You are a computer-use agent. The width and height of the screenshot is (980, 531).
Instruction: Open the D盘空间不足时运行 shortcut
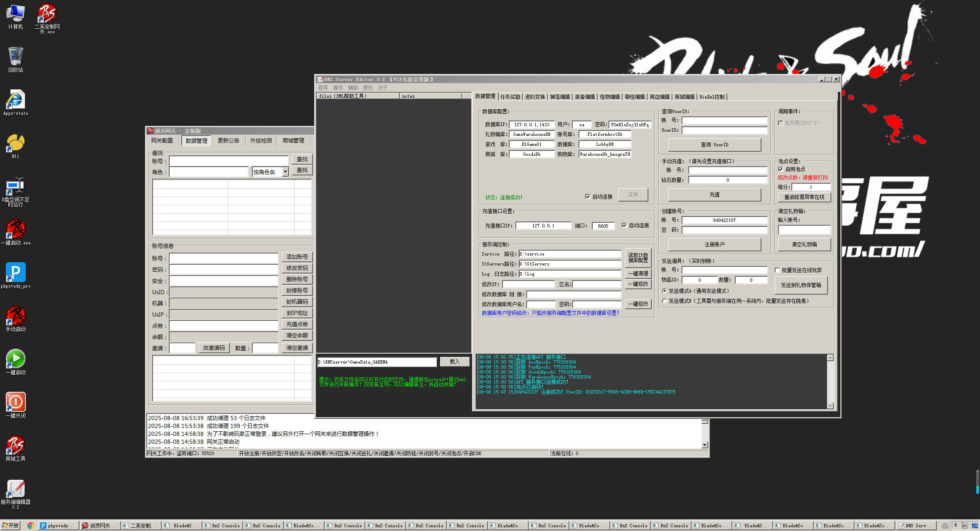tap(15, 192)
